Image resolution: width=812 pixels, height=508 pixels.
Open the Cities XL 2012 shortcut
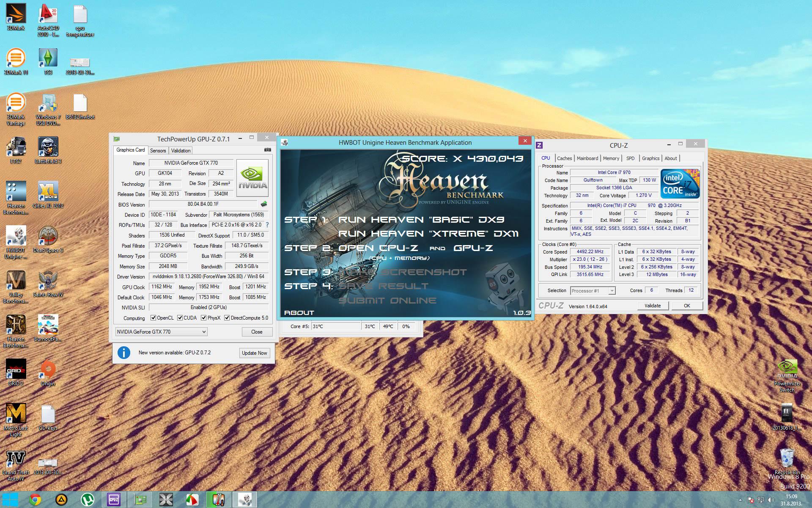pyautogui.click(x=48, y=195)
